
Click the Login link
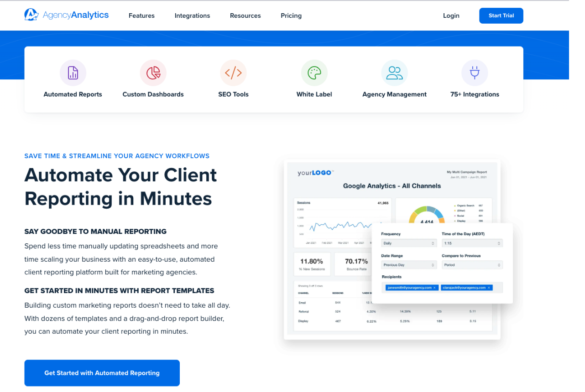451,15
